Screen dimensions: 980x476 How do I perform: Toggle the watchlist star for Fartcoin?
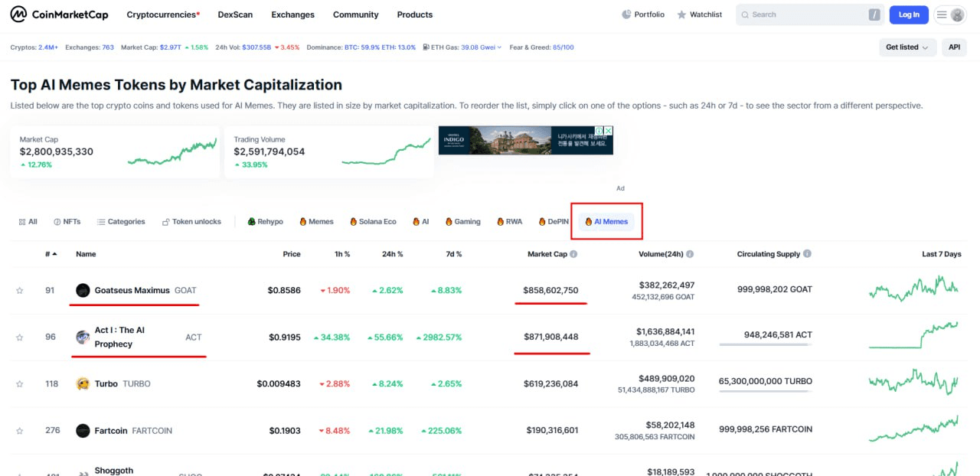click(x=20, y=431)
